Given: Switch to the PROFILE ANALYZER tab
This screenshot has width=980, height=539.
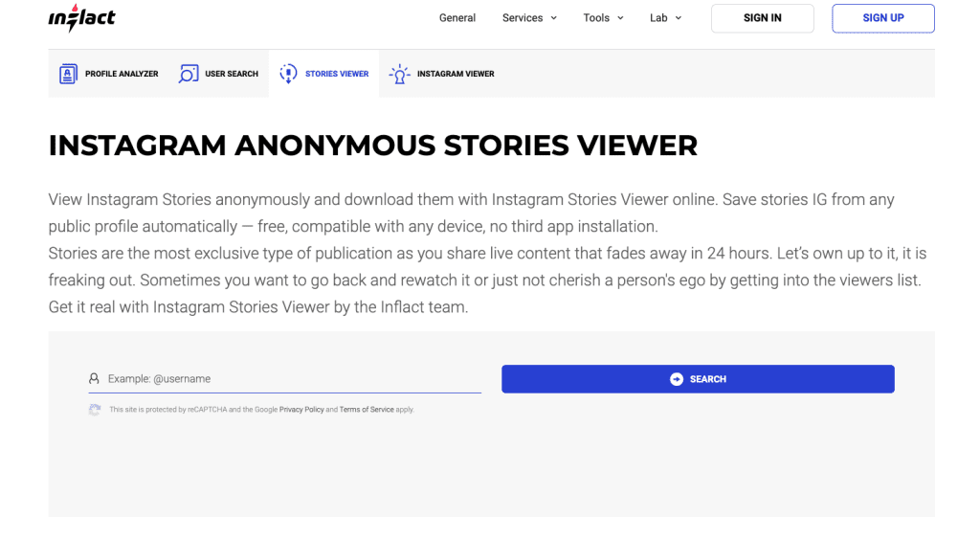Looking at the screenshot, I should point(109,74).
